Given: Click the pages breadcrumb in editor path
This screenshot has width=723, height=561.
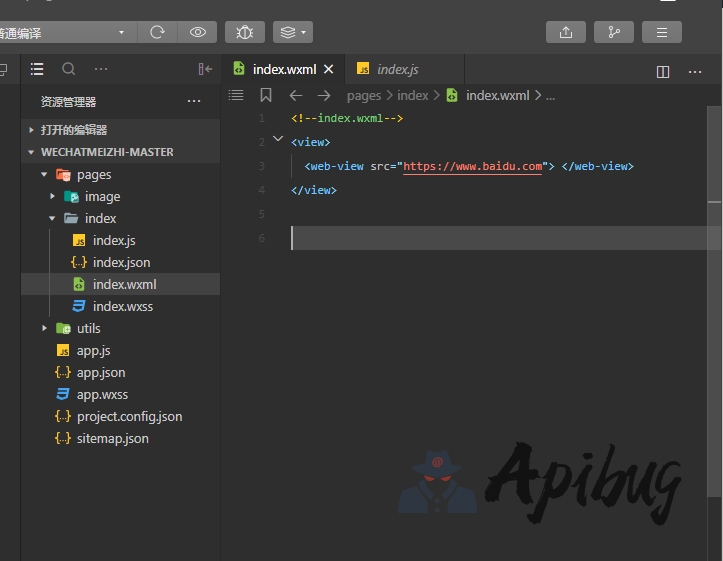Looking at the screenshot, I should (364, 95).
